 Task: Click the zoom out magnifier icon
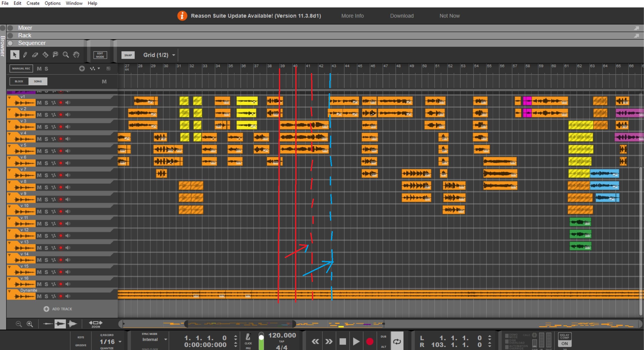19,324
